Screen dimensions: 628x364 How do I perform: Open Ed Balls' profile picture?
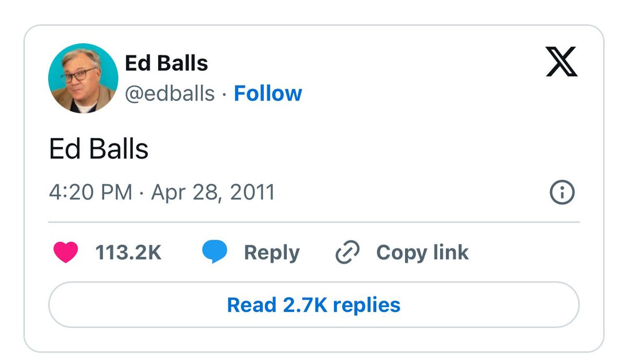pyautogui.click(x=83, y=78)
